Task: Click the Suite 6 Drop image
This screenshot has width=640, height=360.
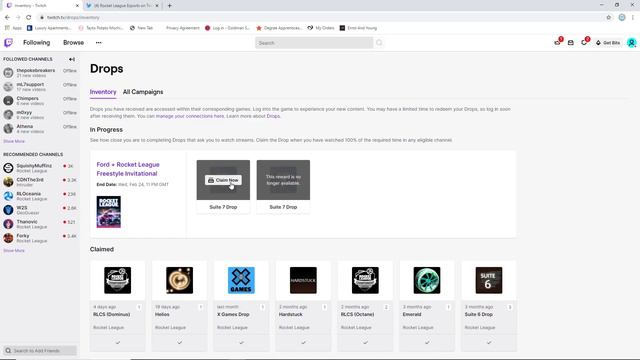Action: pos(489,280)
